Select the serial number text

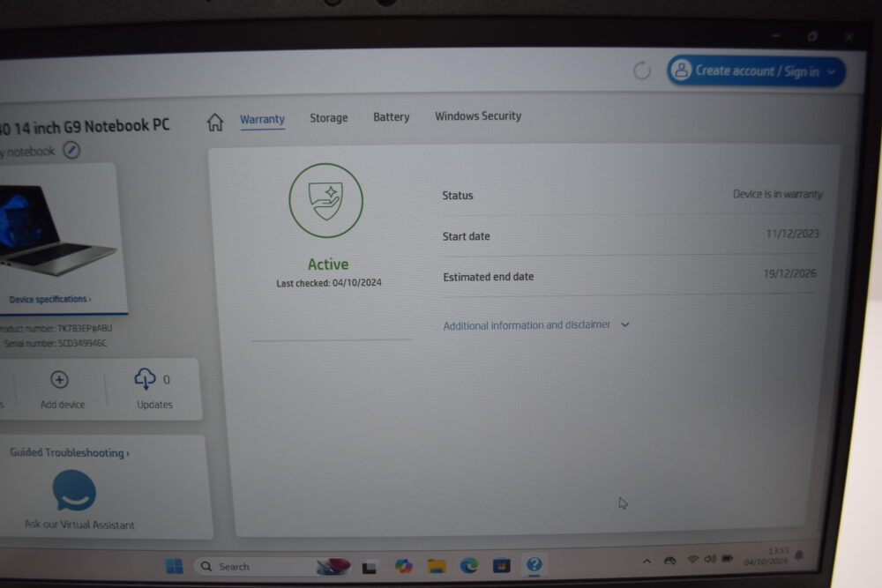55,343
